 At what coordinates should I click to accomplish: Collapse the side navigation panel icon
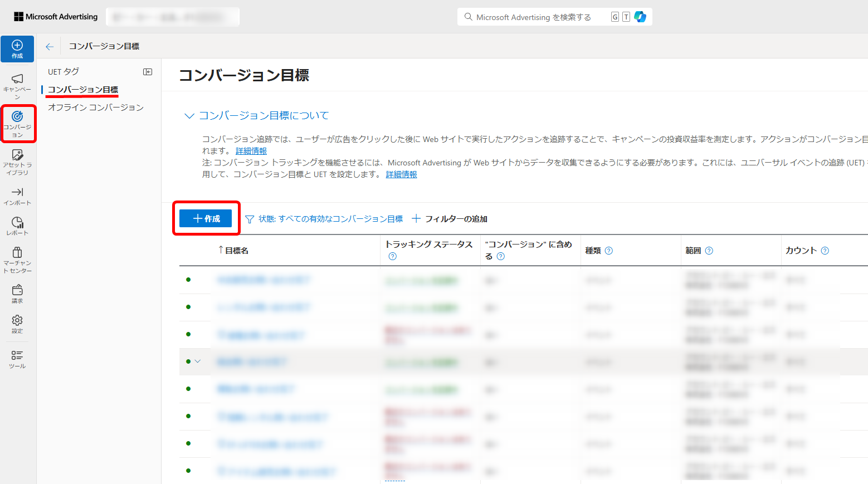148,72
